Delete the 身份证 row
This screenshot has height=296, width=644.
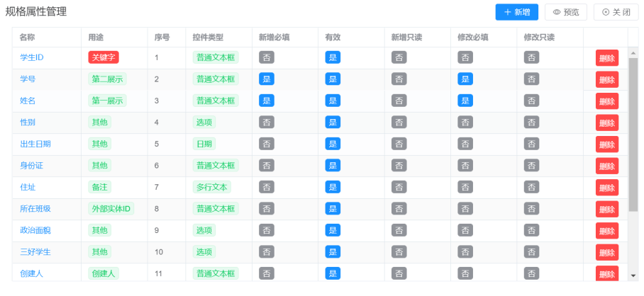pyautogui.click(x=607, y=166)
